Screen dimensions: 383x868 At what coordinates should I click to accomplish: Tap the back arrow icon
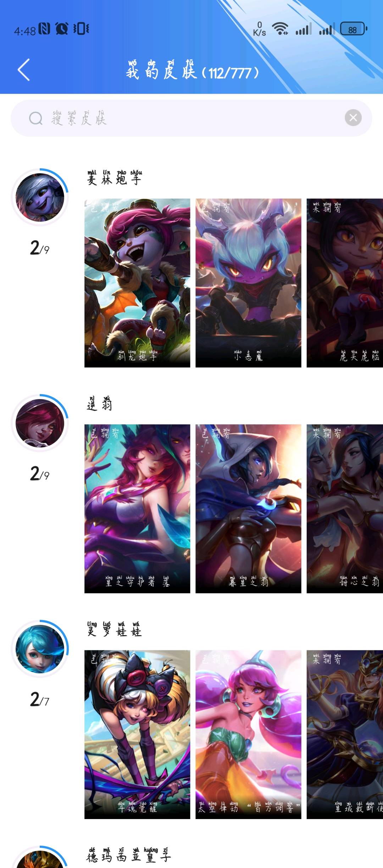tap(24, 70)
